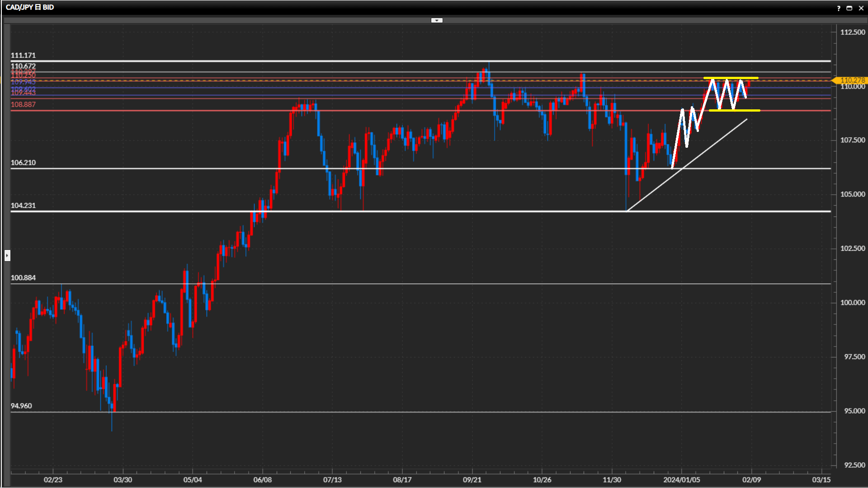
Task: Click the 112.500 price axis label
Action: click(852, 32)
